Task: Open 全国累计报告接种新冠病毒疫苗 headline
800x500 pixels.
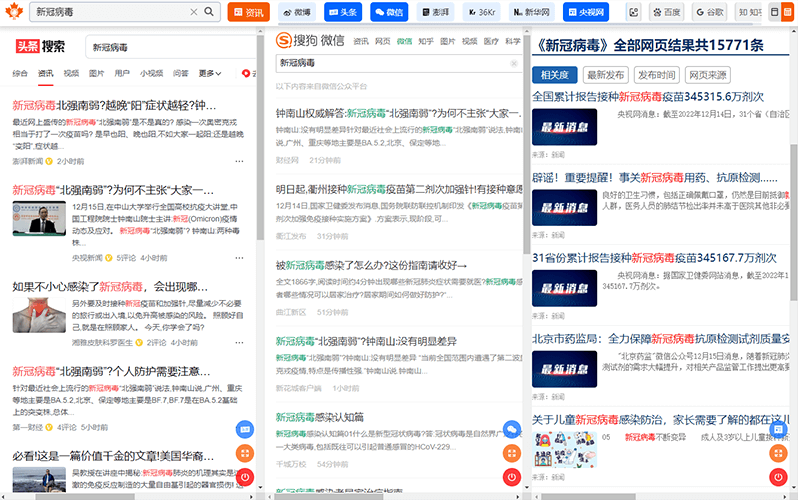Action: pyautogui.click(x=648, y=96)
